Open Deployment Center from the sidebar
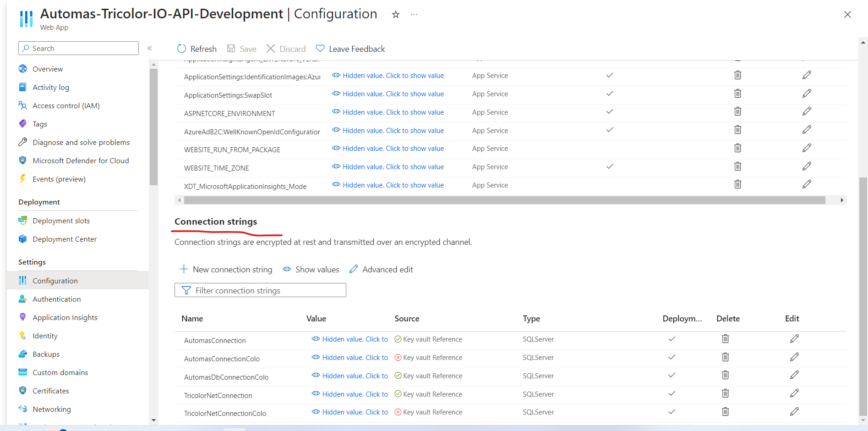This screenshot has height=431, width=868. [x=65, y=239]
